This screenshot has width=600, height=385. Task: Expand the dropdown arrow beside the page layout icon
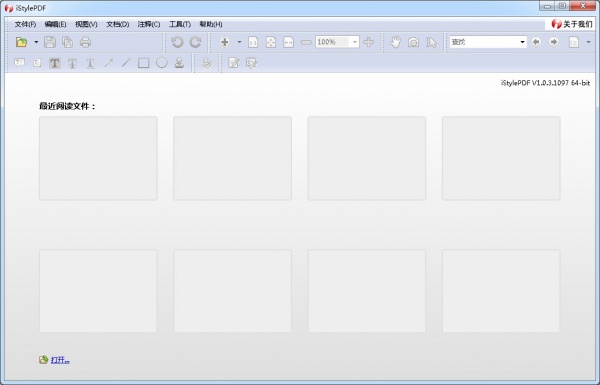tap(589, 42)
